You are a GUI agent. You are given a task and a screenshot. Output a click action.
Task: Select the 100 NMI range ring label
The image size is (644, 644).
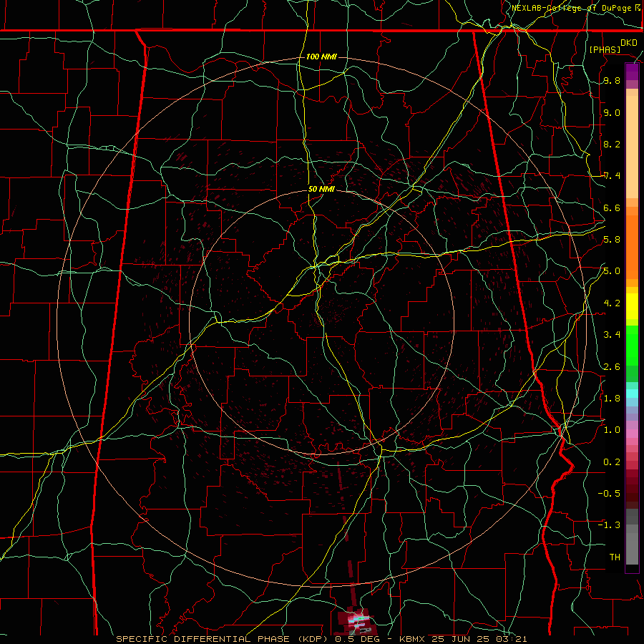point(321,57)
